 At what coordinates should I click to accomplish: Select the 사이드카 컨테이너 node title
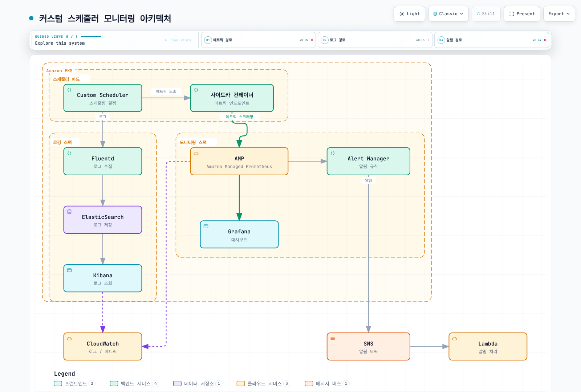coord(232,95)
